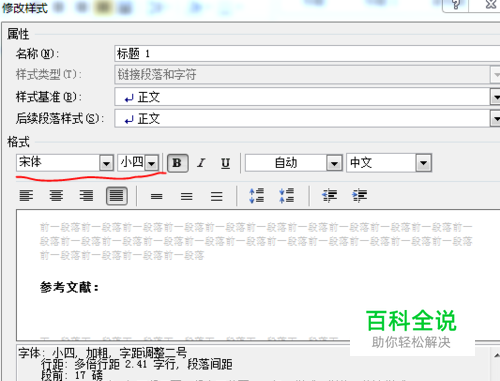Image resolution: width=500 pixels, height=381 pixels.
Task: Click description line 行距: 多倍行距 2.41 字行
Action: click(x=137, y=364)
